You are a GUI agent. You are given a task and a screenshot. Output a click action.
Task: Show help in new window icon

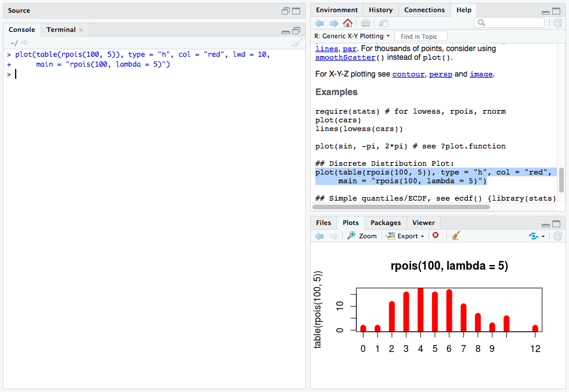[383, 23]
